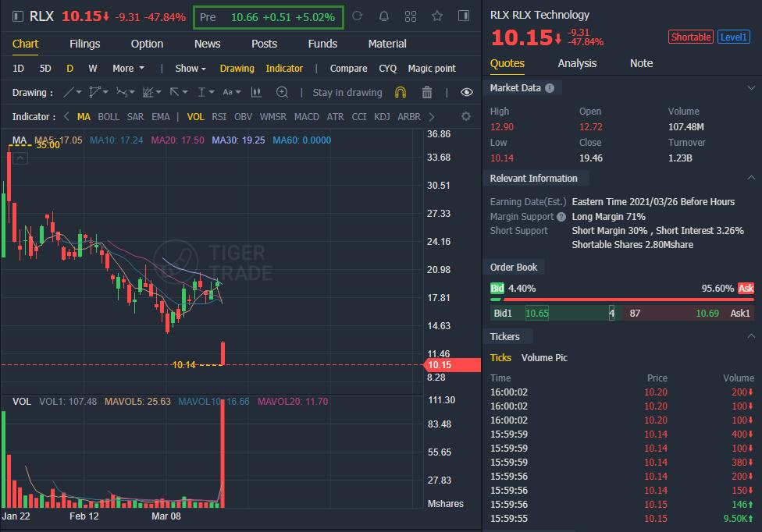Open price alert bell icon
The image size is (762, 532).
[x=384, y=16]
